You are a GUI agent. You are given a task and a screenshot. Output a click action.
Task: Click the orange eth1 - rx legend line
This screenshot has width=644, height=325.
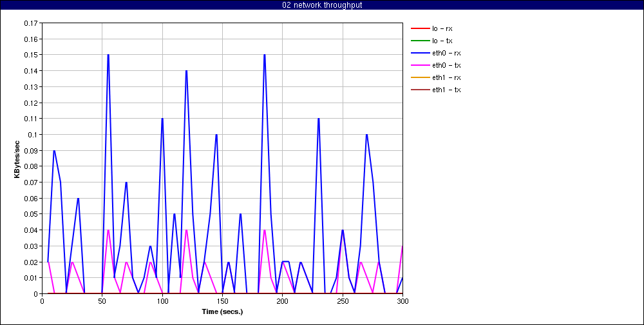pos(420,77)
